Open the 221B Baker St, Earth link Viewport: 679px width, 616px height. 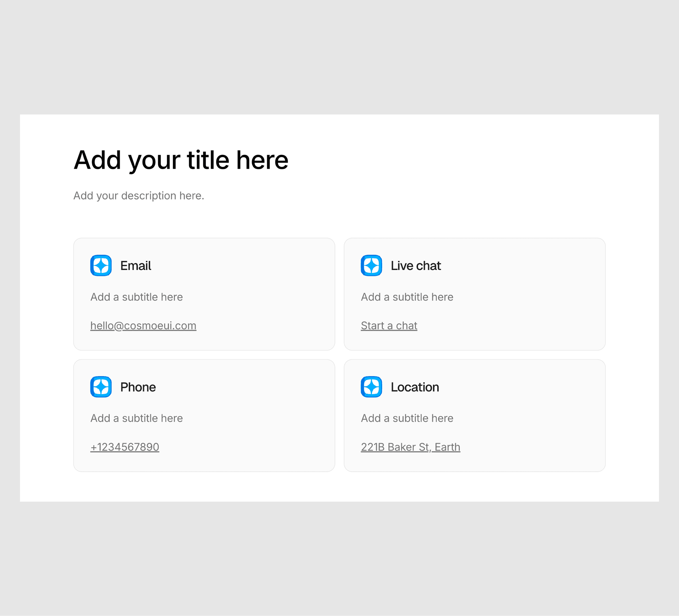tap(410, 447)
